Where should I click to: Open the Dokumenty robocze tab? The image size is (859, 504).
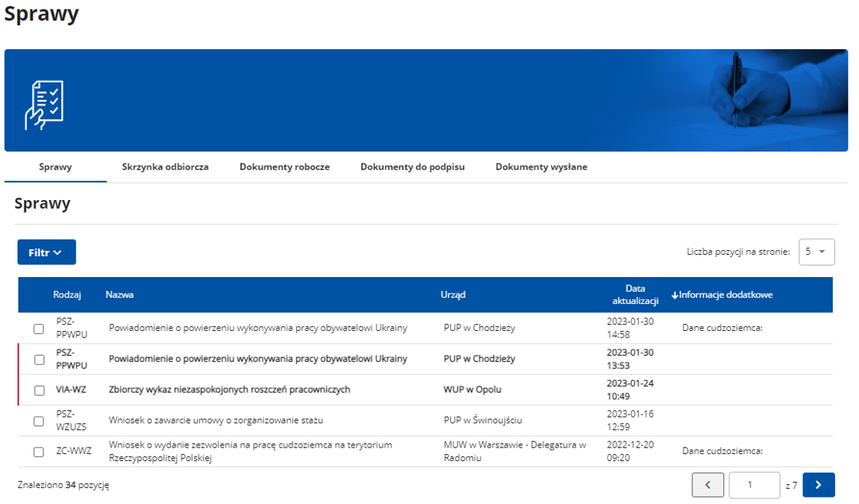[284, 167]
